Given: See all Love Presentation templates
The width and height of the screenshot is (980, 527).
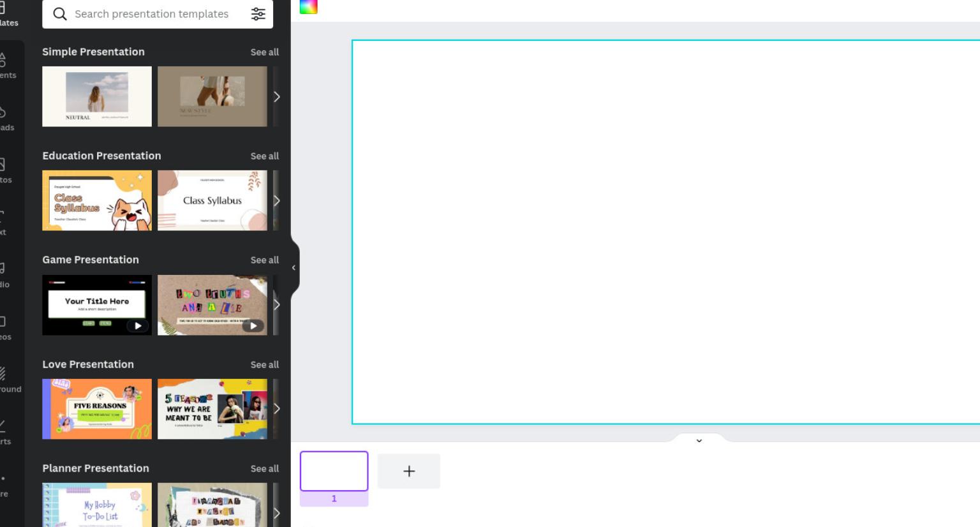Looking at the screenshot, I should coord(264,365).
